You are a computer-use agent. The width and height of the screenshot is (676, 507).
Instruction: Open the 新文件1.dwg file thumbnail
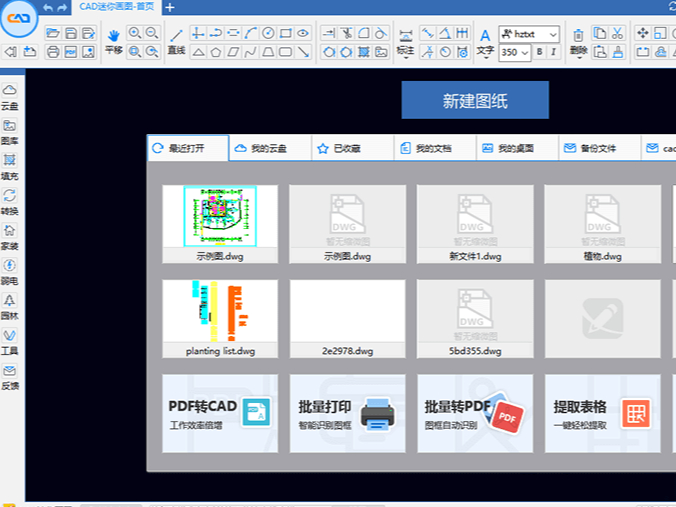[x=475, y=224]
